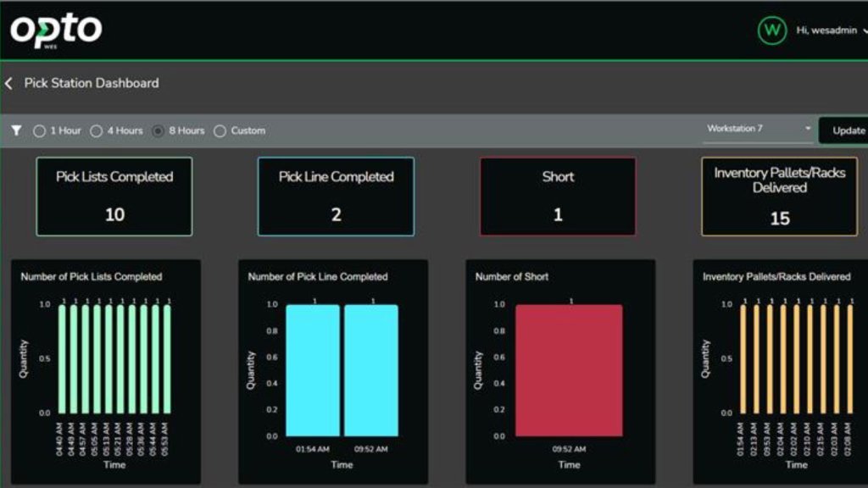Image resolution: width=868 pixels, height=488 pixels.
Task: Click the Short metric card
Action: pyautogui.click(x=557, y=195)
